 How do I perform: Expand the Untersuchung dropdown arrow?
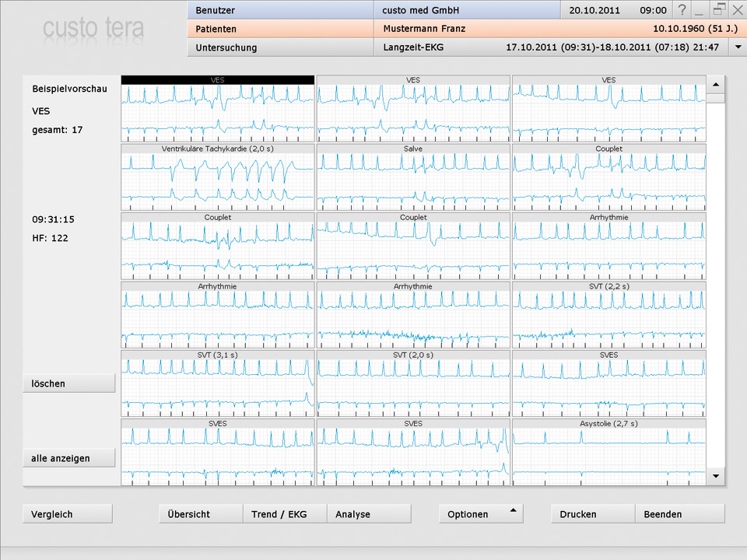[x=737, y=47]
